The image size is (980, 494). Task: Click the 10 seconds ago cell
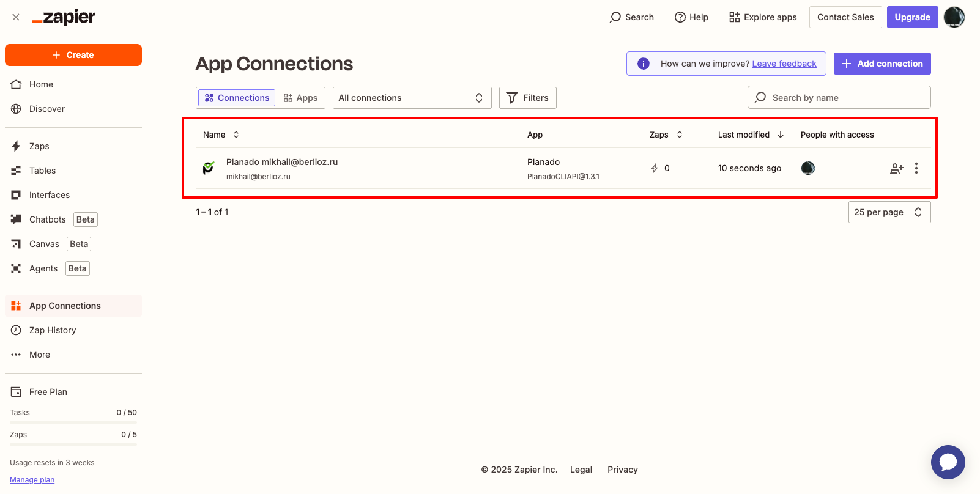[749, 168]
